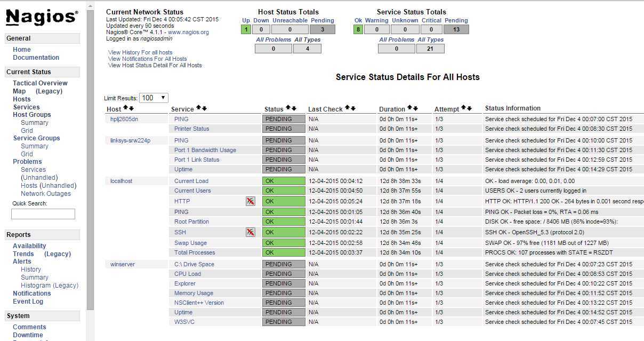
Task: Sort Duration column descending arrow
Action: pos(415,108)
